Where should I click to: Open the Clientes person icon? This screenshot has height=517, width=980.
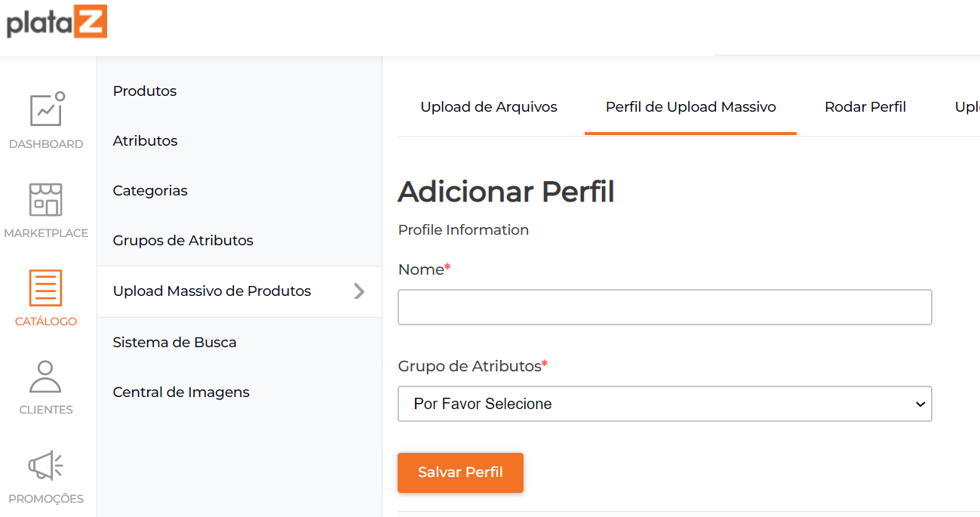(x=45, y=377)
